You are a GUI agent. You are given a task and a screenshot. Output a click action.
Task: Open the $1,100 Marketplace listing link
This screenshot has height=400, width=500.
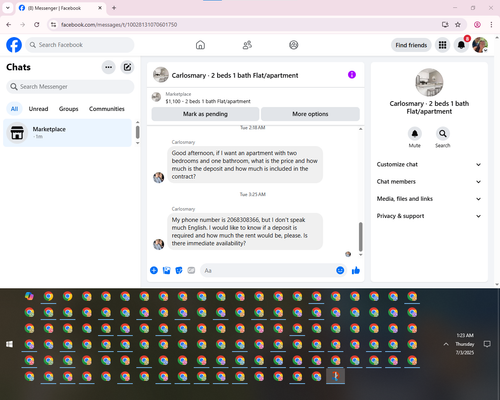click(208, 101)
